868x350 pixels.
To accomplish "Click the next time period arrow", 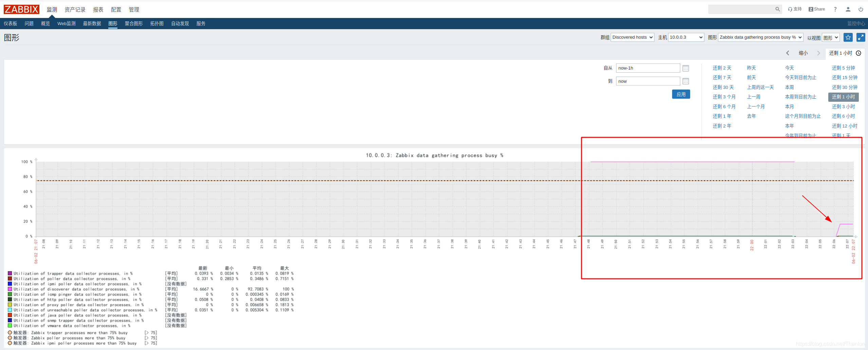I will 818,53.
